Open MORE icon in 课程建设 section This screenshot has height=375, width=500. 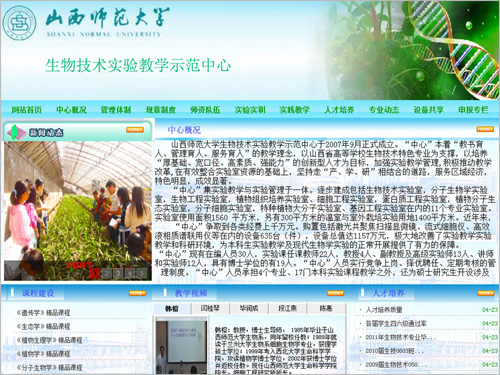click(137, 293)
